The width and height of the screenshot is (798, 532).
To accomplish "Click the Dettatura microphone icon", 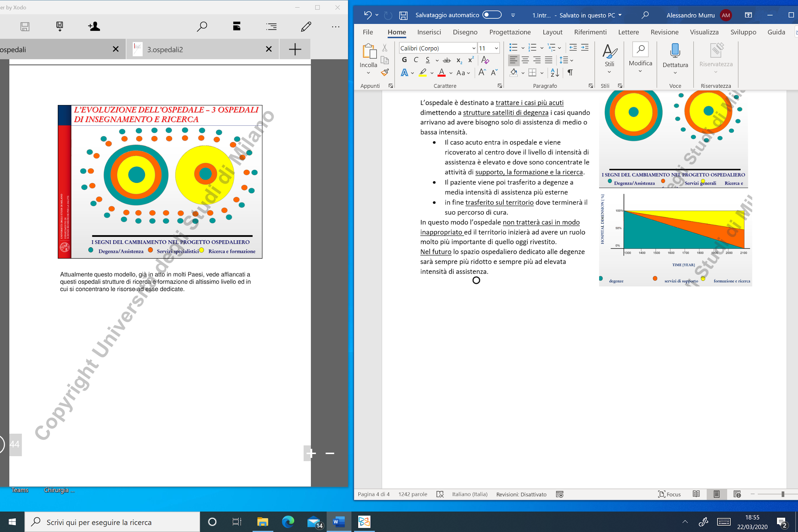I will click(x=675, y=50).
